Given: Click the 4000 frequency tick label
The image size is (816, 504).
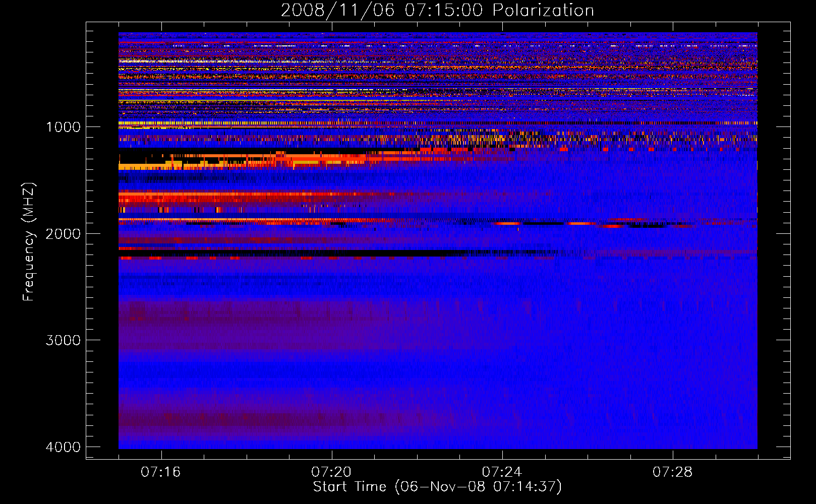Looking at the screenshot, I should [63, 447].
